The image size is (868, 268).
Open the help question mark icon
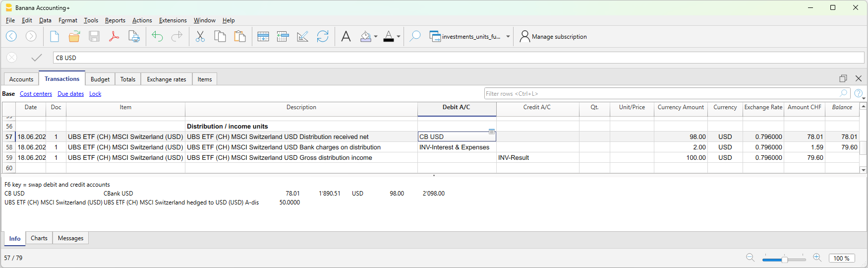click(859, 93)
